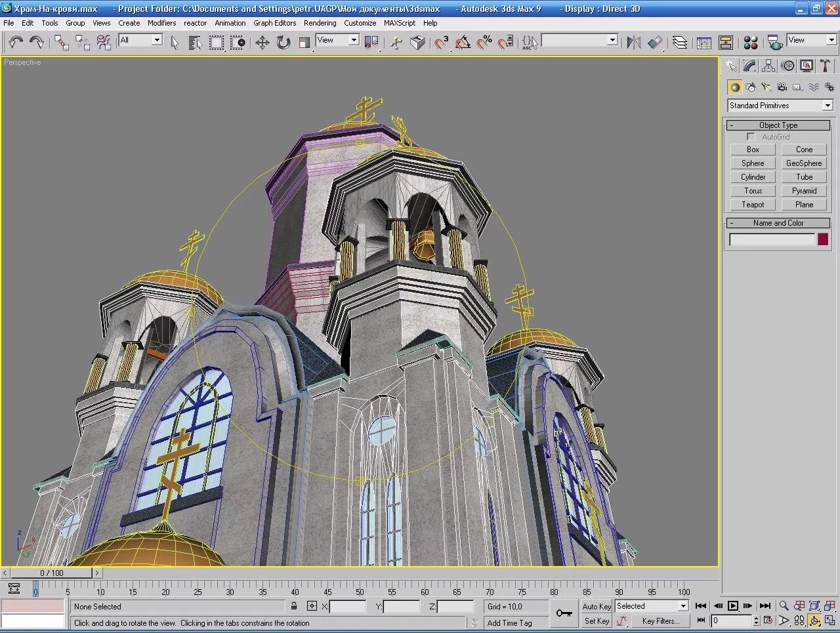Image resolution: width=840 pixels, height=633 pixels.
Task: Open the Graph Editors menu
Action: [x=274, y=23]
